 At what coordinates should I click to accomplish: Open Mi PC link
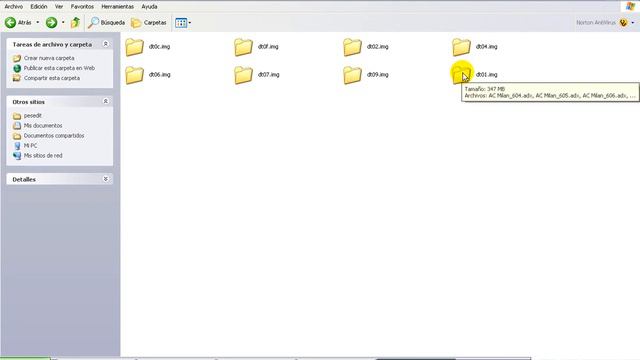click(30, 145)
